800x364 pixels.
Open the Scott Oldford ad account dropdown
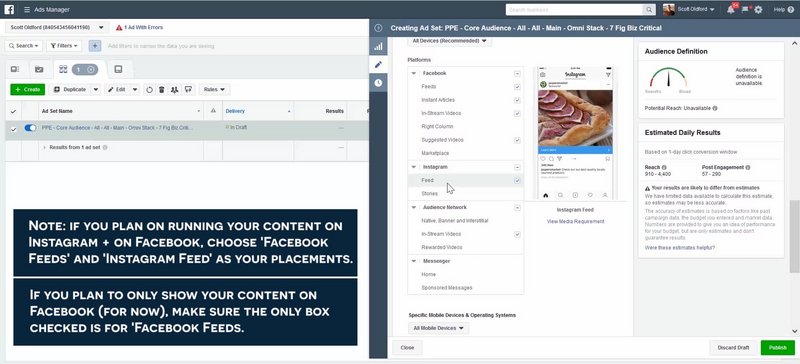coord(57,28)
